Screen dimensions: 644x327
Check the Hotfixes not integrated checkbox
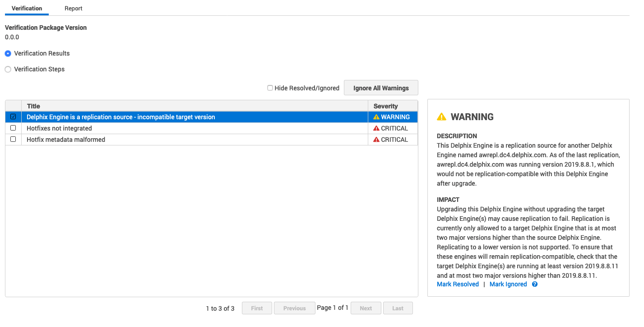coord(13,128)
